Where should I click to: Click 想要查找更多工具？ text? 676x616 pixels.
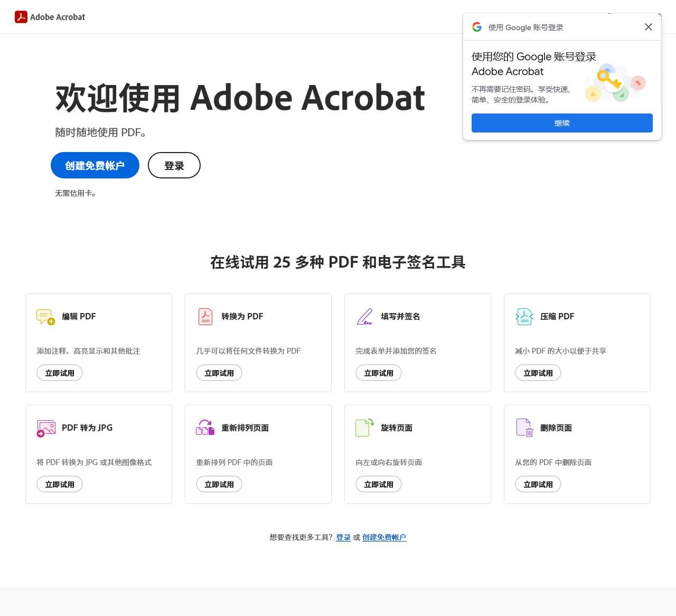point(301,537)
